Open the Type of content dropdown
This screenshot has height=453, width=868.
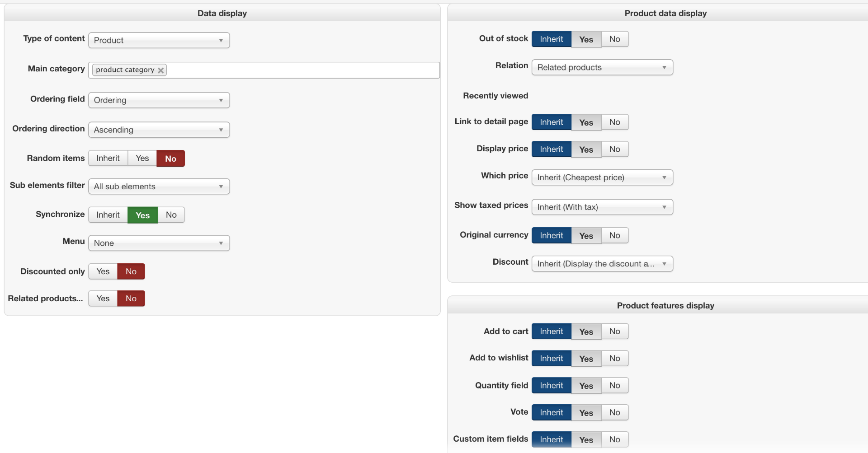pyautogui.click(x=159, y=40)
